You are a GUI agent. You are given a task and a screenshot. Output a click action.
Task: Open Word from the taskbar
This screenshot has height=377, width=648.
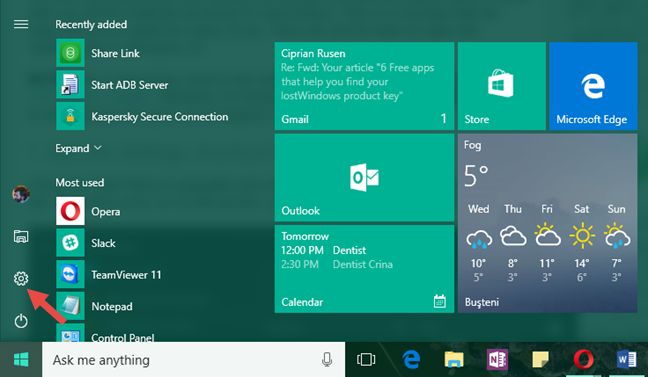pyautogui.click(x=626, y=360)
